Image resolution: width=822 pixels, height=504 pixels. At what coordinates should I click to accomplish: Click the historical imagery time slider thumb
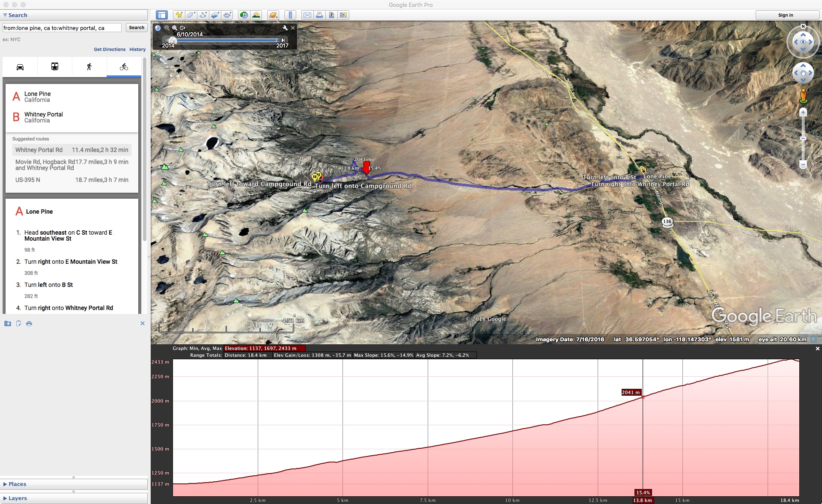(x=173, y=40)
